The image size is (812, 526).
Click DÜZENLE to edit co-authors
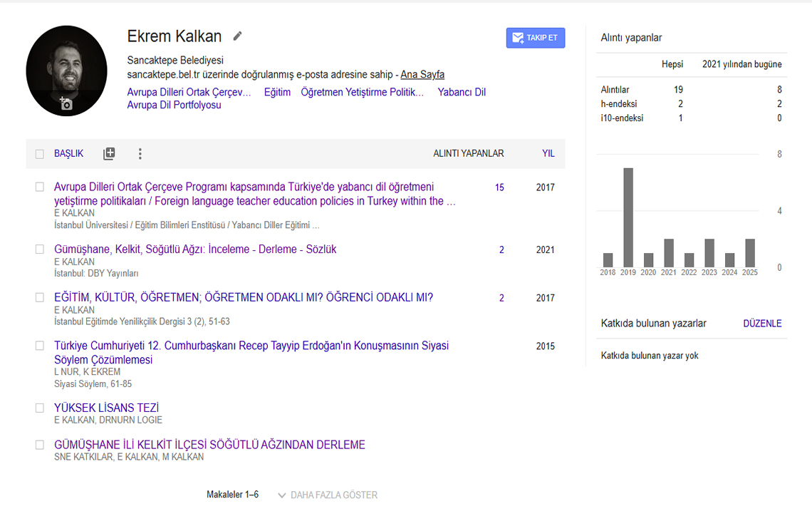pos(762,324)
